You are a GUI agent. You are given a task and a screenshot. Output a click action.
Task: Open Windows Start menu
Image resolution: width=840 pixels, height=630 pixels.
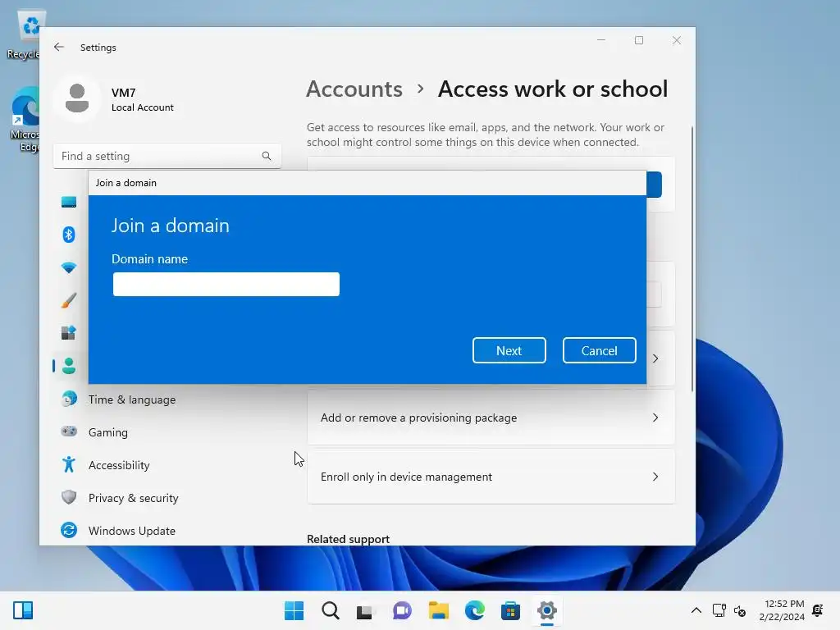click(294, 610)
